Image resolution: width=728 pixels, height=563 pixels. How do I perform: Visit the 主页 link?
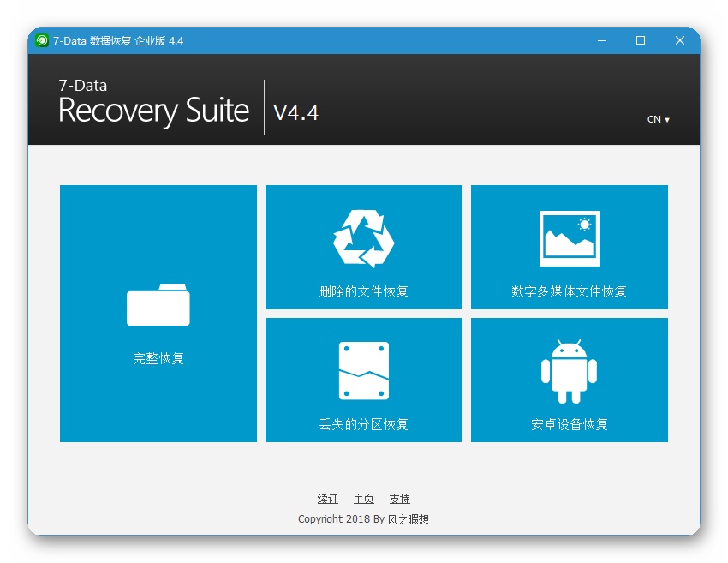point(363,499)
